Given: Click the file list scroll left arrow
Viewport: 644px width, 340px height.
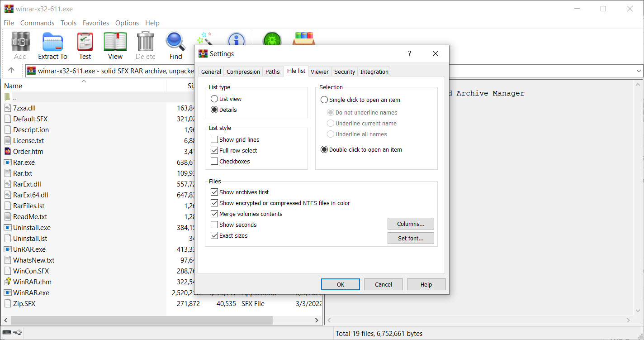Looking at the screenshot, I should (5, 320).
